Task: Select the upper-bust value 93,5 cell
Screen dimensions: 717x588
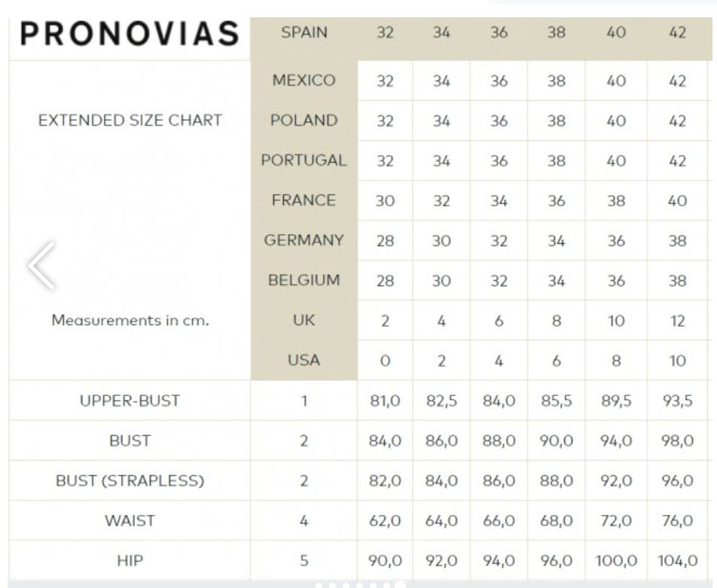Action: pyautogui.click(x=677, y=401)
